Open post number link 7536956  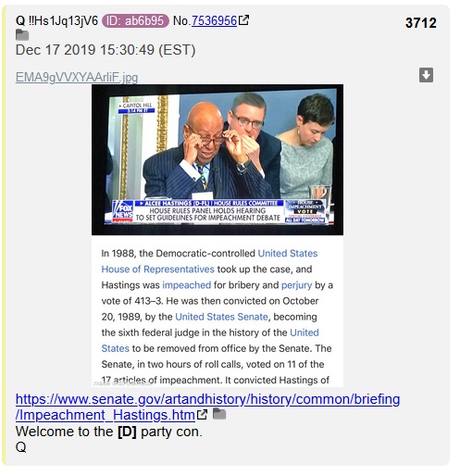click(x=214, y=20)
